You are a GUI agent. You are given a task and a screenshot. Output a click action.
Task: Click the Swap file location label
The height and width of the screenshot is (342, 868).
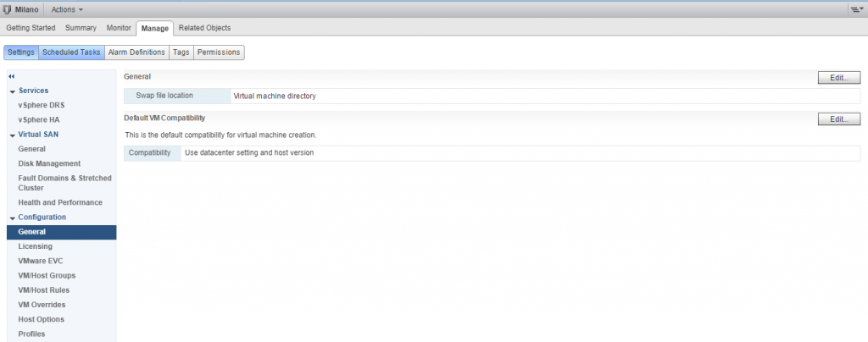pyautogui.click(x=164, y=96)
